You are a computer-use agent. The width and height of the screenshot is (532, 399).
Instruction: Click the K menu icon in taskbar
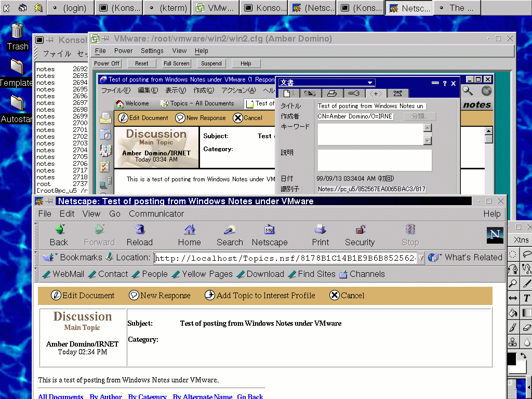[x=6, y=8]
